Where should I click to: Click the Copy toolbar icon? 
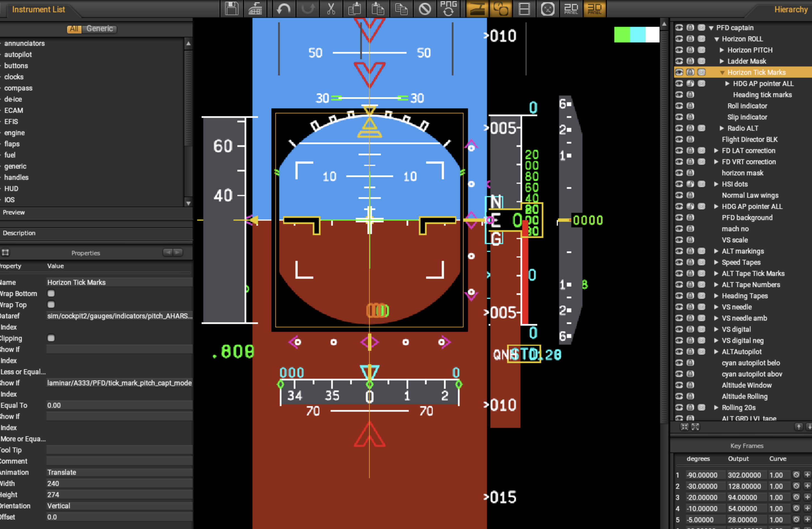(402, 9)
